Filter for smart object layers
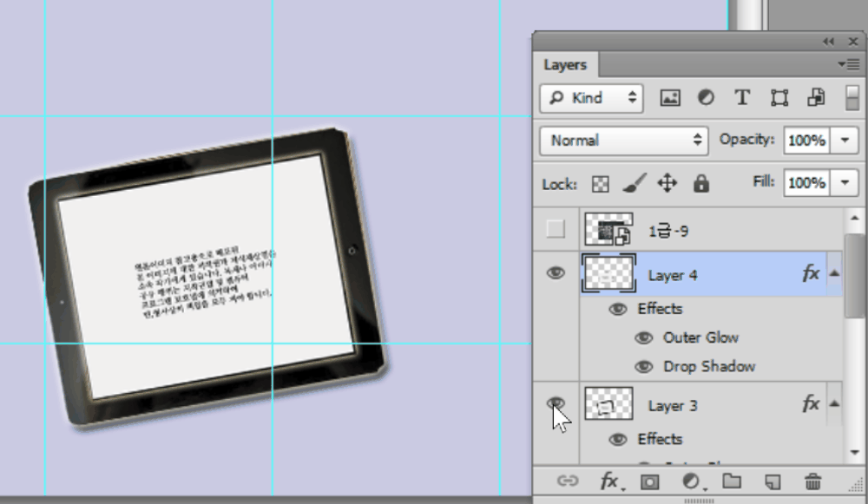The height and width of the screenshot is (504, 868). coord(816,99)
